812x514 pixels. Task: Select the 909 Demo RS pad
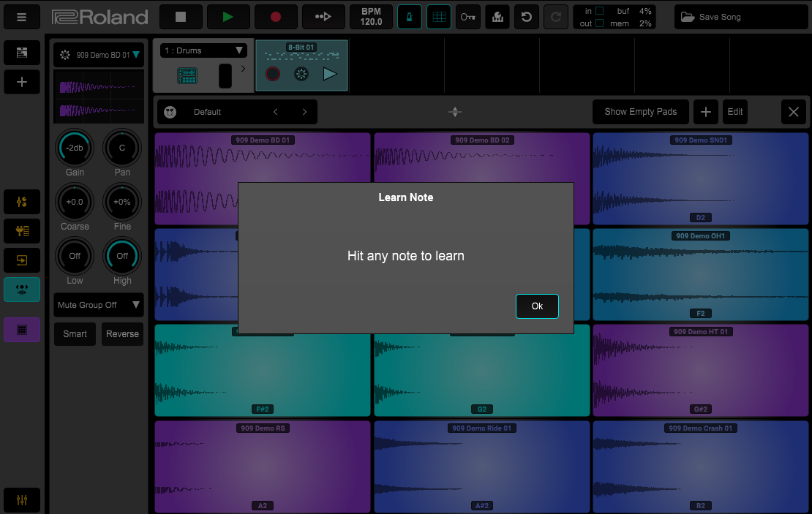[263, 466]
